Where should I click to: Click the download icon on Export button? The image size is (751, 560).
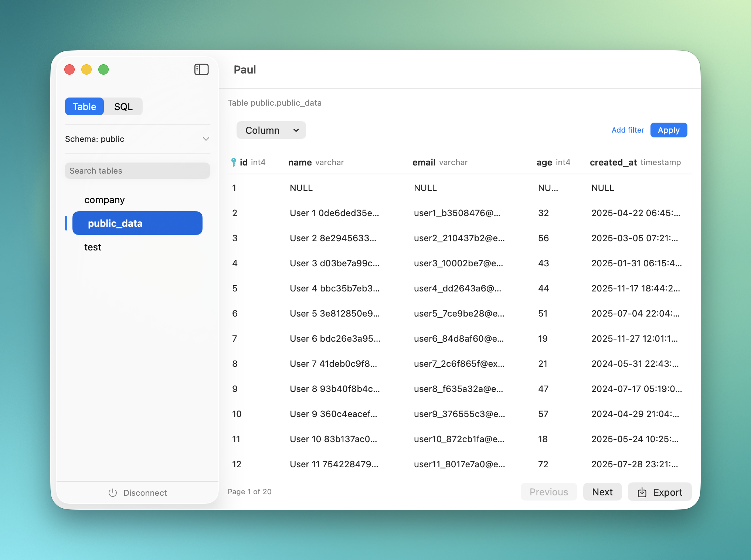642,492
